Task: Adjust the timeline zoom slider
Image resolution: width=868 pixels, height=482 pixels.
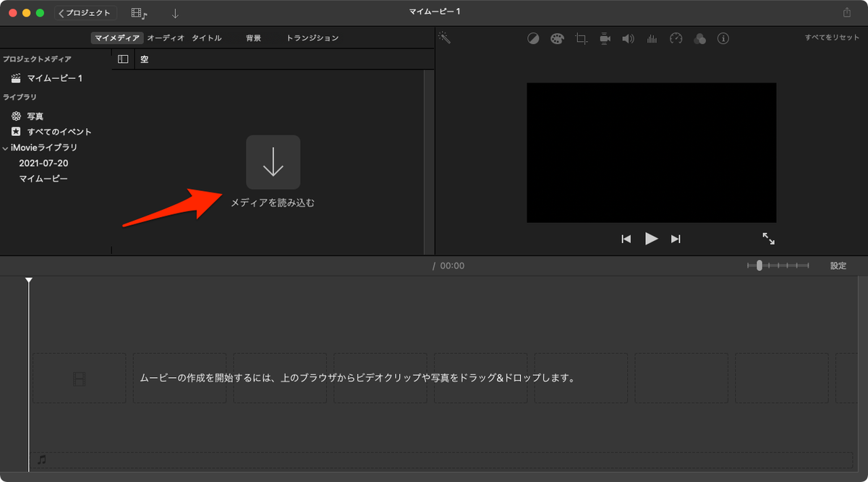Action: (761, 265)
